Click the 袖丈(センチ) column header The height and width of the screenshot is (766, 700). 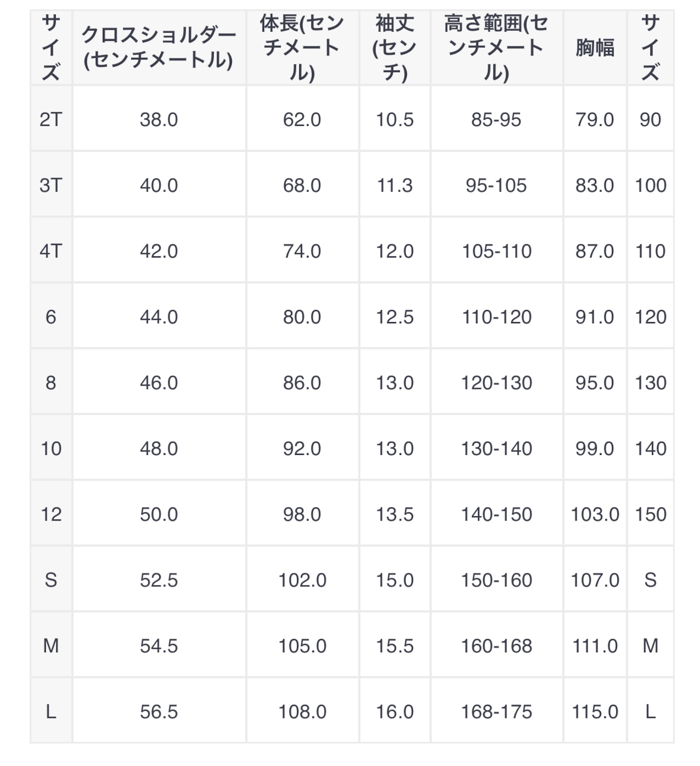[x=394, y=48]
